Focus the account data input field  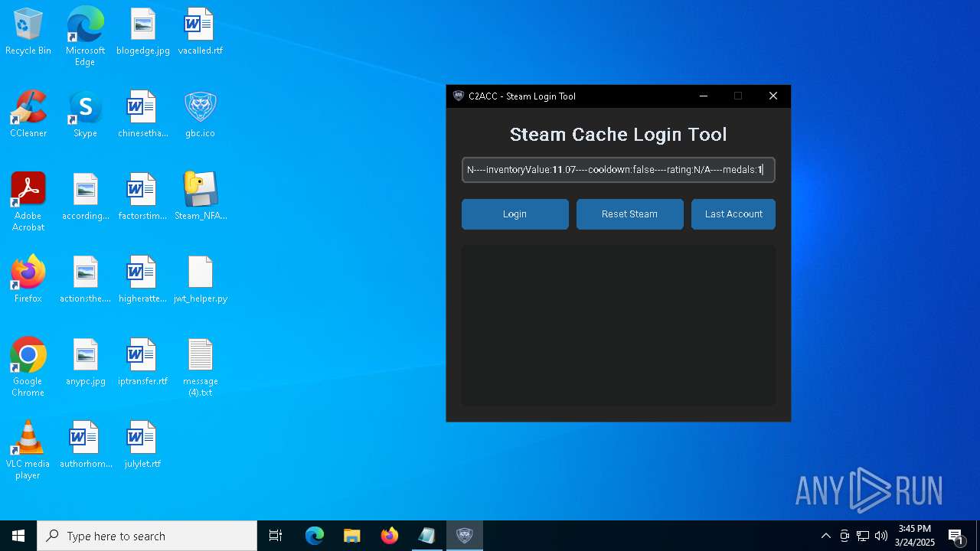pyautogui.click(x=619, y=170)
